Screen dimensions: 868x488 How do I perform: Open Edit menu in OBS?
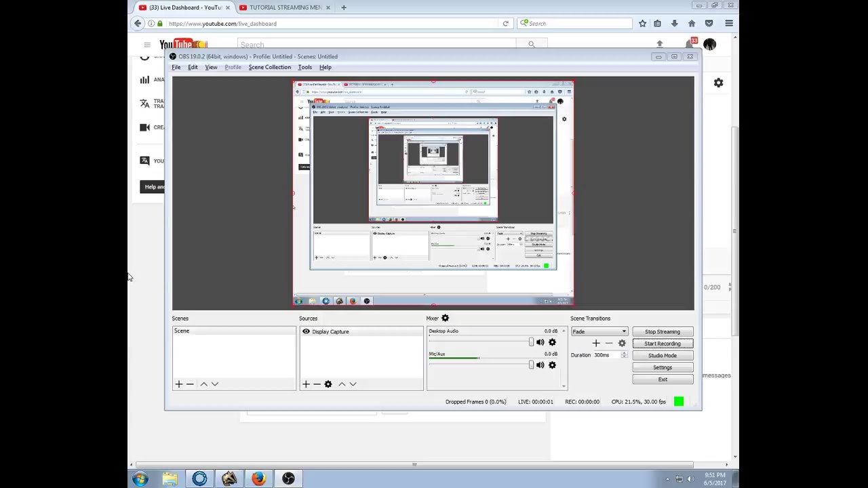[193, 67]
